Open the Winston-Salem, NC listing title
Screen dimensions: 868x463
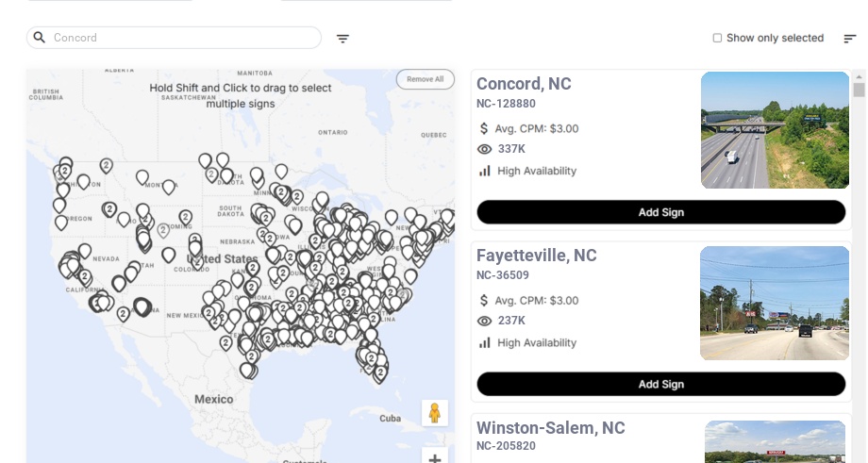click(550, 428)
